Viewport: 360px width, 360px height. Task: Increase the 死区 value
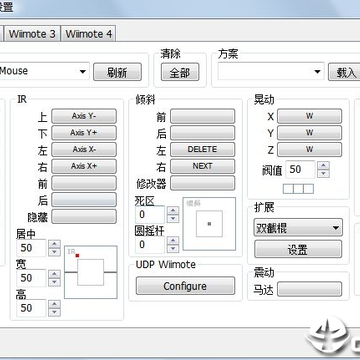[x=173, y=210]
